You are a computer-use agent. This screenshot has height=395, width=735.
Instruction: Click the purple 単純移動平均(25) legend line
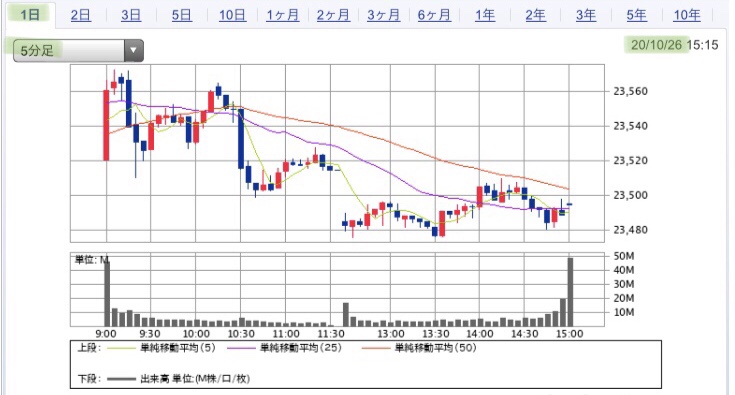(x=242, y=348)
